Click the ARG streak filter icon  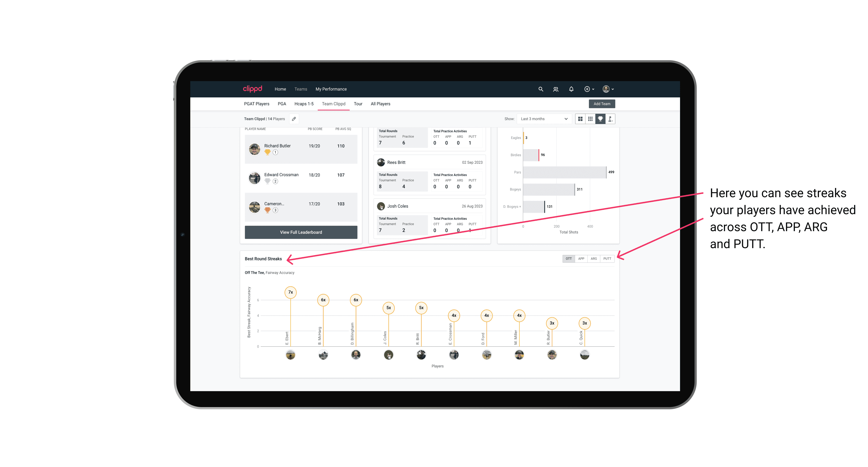[594, 258]
